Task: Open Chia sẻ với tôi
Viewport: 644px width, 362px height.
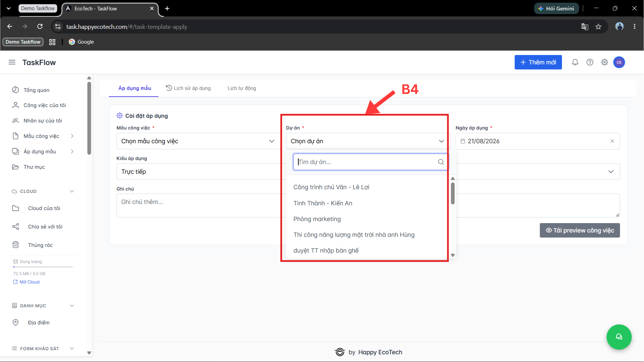Action: coord(45,227)
